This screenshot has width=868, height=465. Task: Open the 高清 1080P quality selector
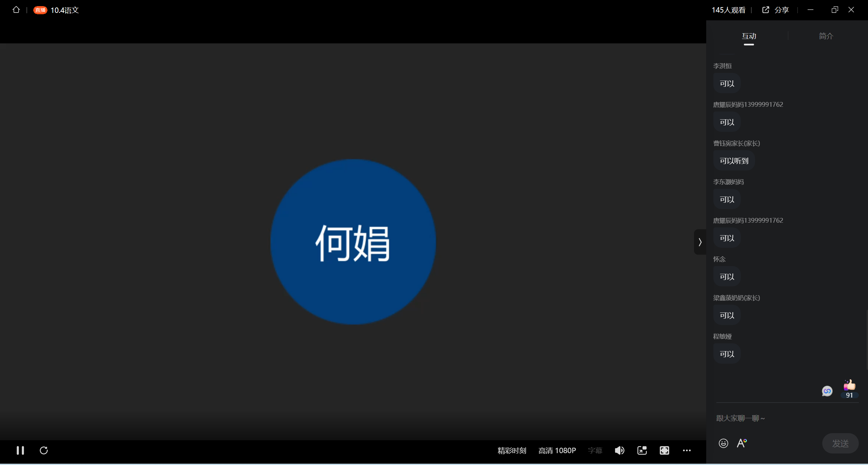tap(557, 450)
